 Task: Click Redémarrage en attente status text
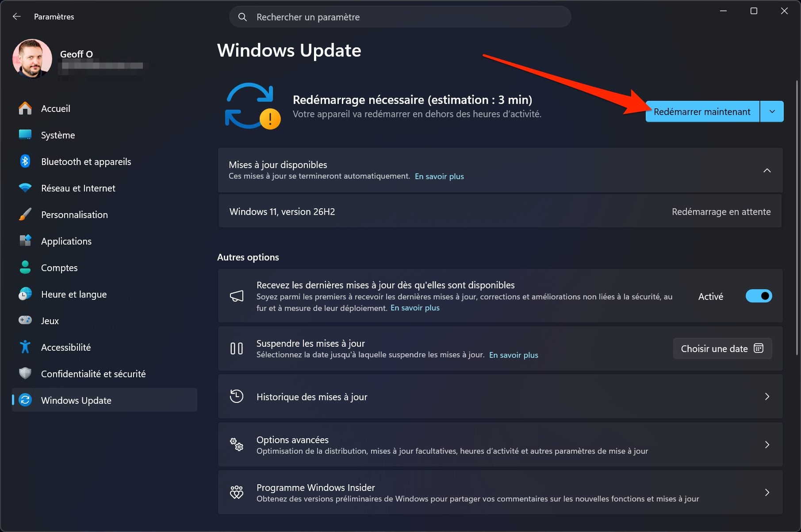click(x=721, y=211)
